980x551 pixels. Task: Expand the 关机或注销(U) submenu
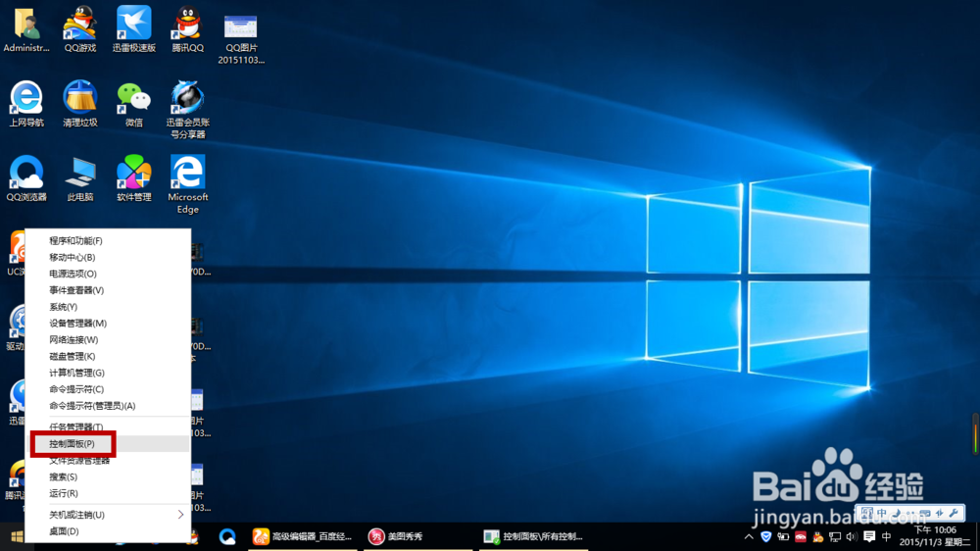108,515
